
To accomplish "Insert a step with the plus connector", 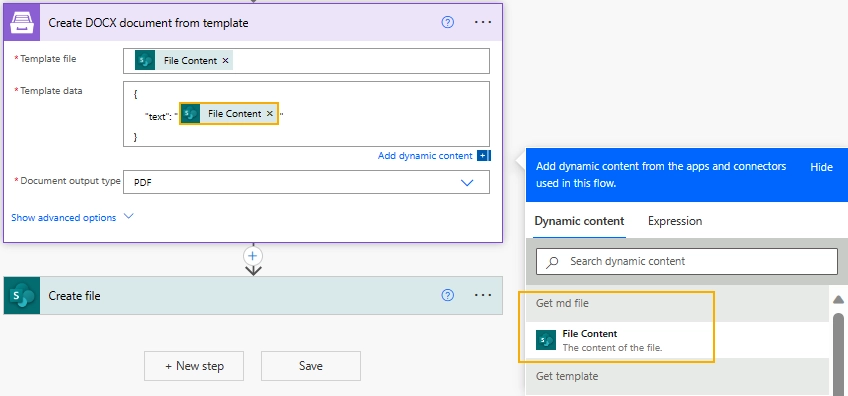I will 253,256.
